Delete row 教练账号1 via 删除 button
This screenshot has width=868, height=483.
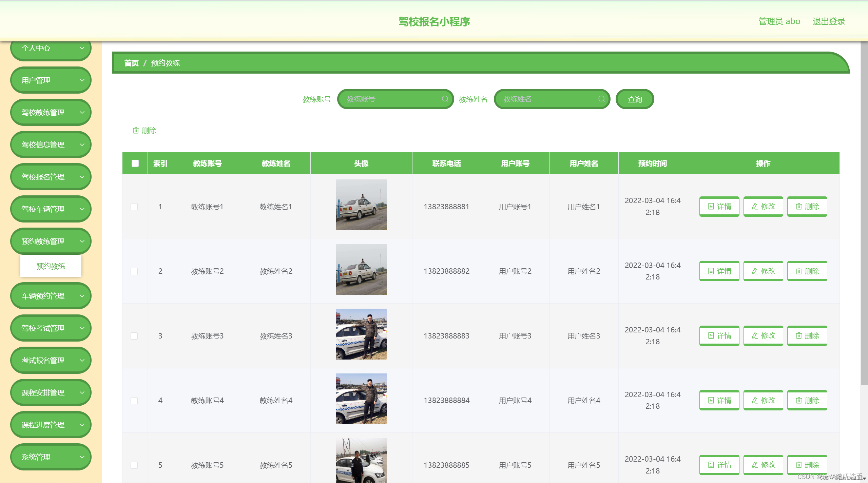[x=807, y=206]
